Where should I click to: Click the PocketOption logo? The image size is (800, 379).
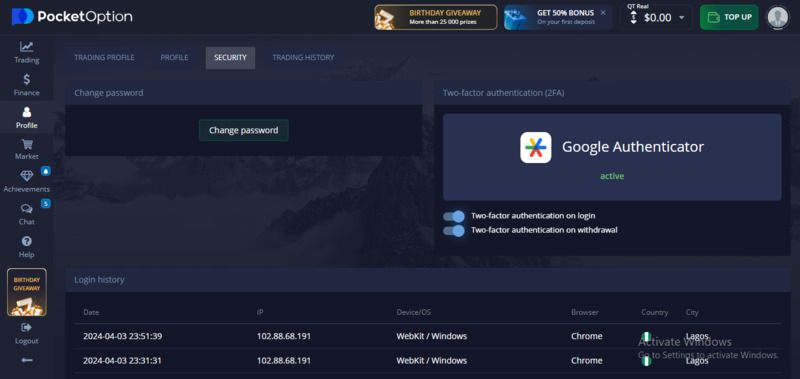click(x=72, y=17)
